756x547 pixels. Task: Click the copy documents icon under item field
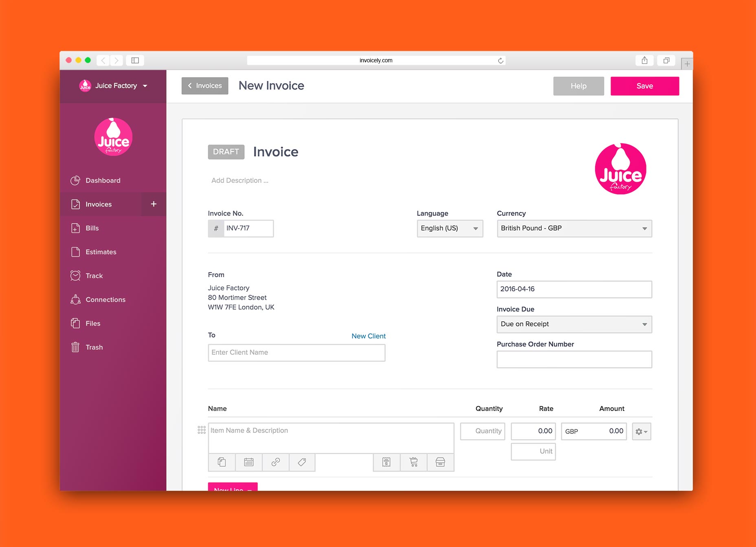(222, 462)
